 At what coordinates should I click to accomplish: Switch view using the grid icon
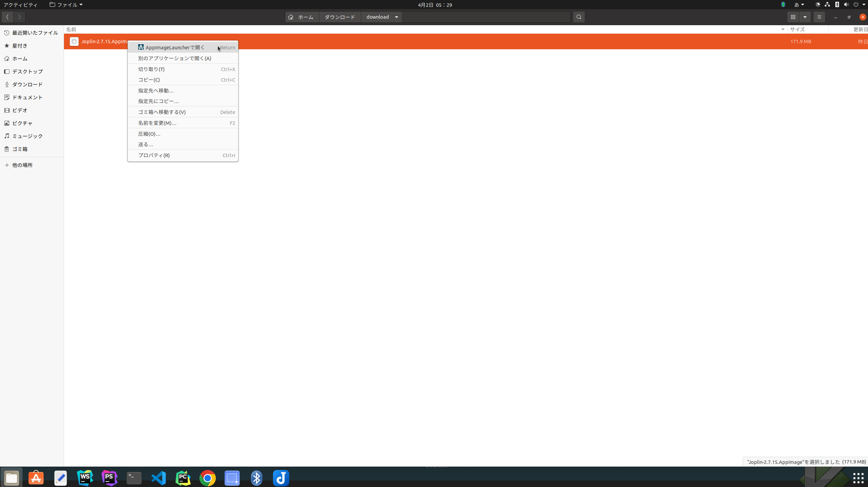coord(793,17)
